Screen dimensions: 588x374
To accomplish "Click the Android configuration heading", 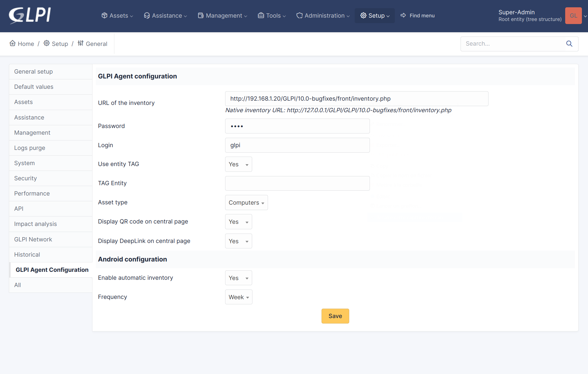I will (x=132, y=259).
